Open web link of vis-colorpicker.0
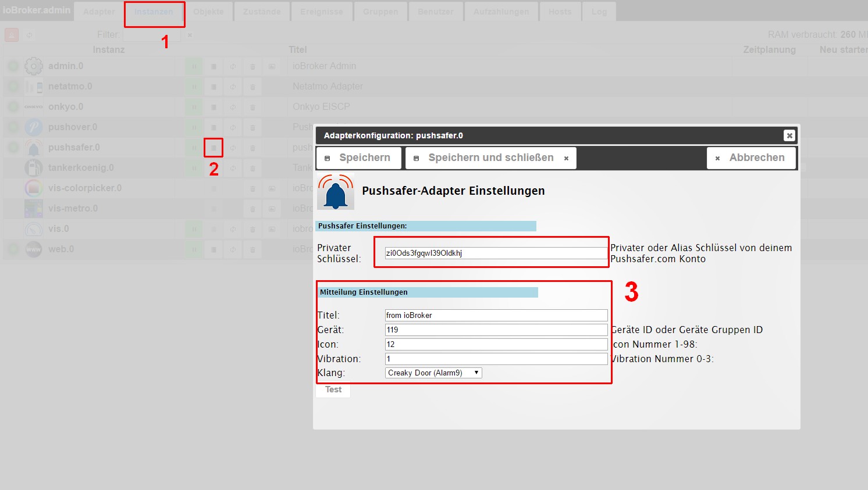This screenshot has width=868, height=490. (x=272, y=188)
